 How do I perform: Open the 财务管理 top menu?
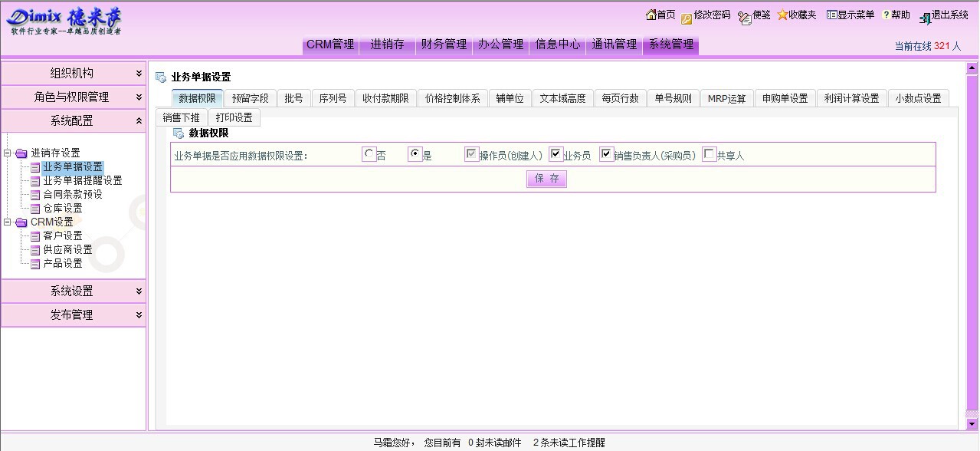444,44
